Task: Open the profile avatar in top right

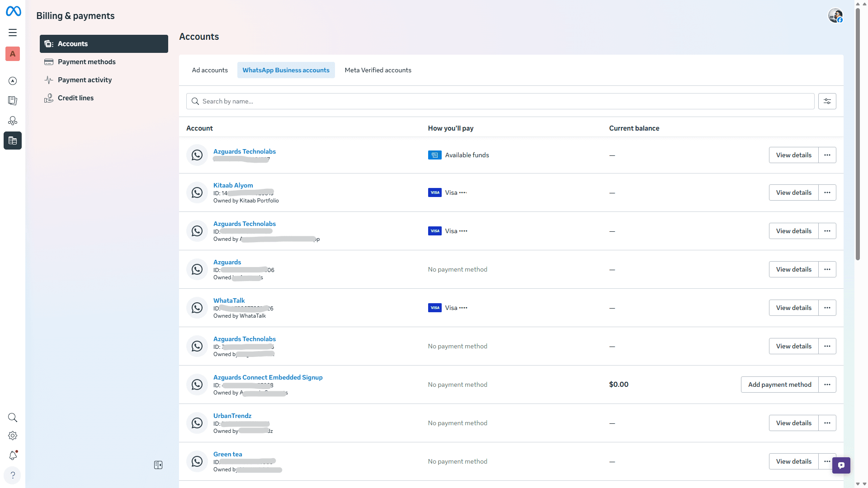Action: click(835, 16)
